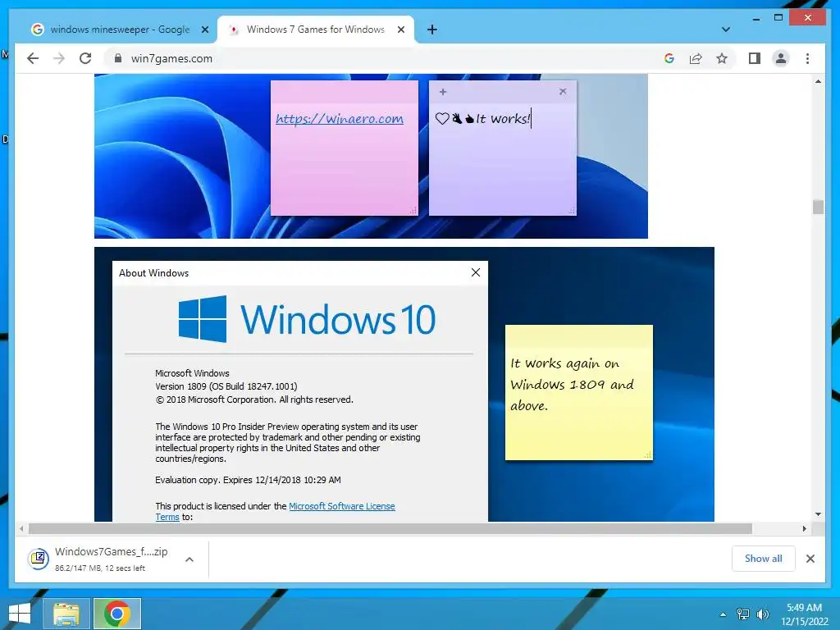Go back to the previous page
The height and width of the screenshot is (630, 840).
(33, 58)
